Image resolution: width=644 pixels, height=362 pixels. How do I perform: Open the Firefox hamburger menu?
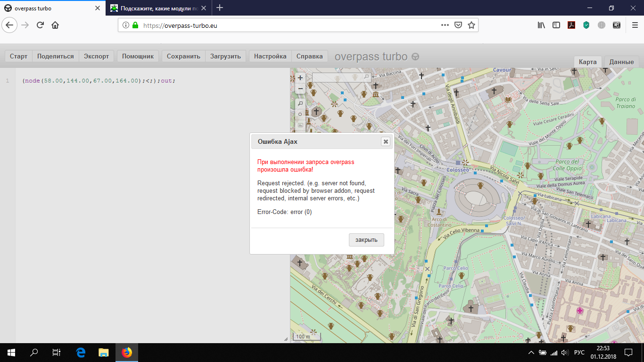pyautogui.click(x=635, y=25)
